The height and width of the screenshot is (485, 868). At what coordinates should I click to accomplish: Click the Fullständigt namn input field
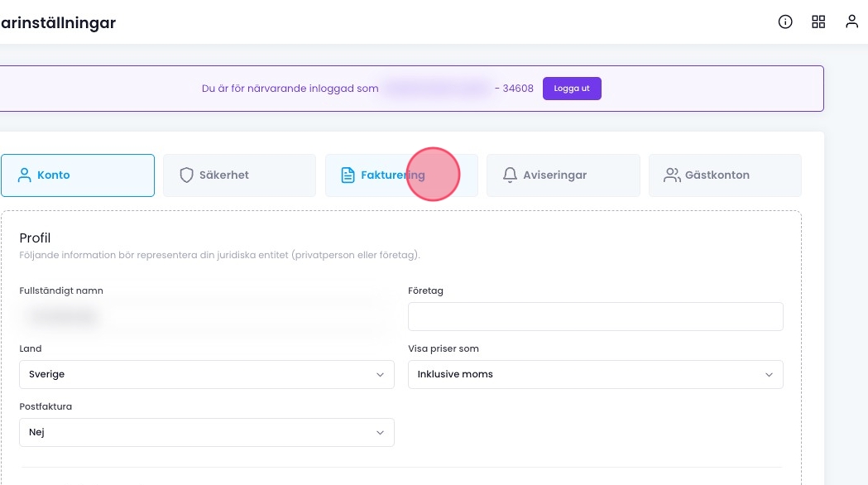coord(206,316)
